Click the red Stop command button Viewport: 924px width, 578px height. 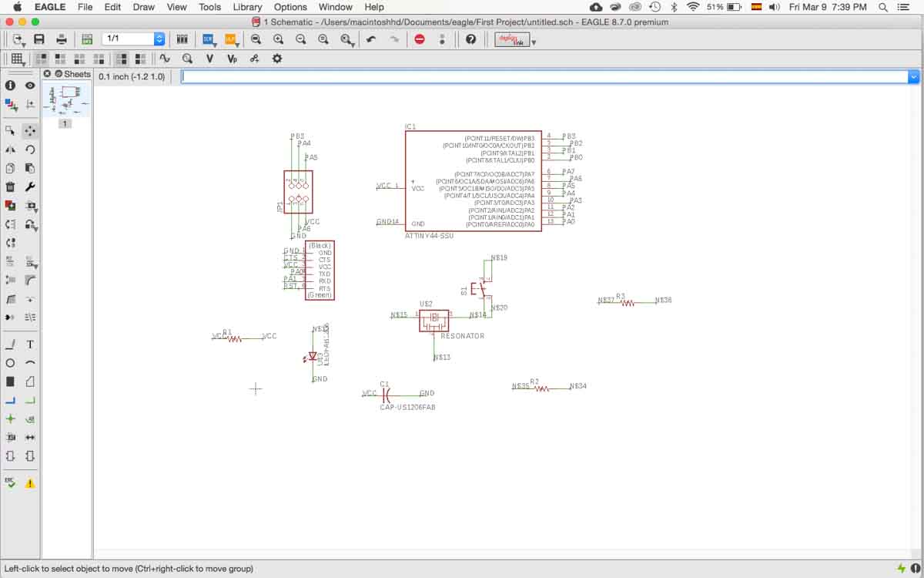click(420, 39)
